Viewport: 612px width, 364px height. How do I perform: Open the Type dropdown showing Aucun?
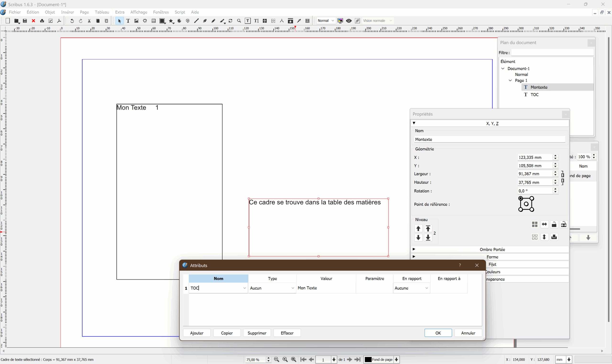tap(272, 288)
